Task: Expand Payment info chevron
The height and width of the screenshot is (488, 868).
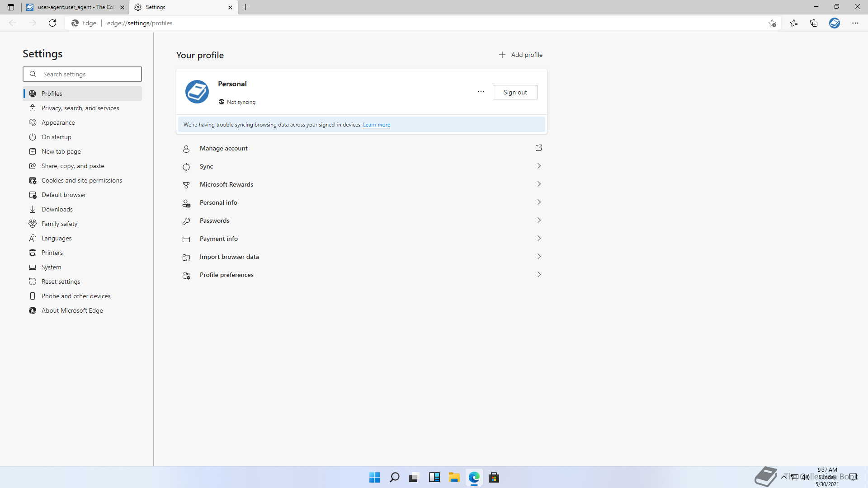Action: [539, 239]
